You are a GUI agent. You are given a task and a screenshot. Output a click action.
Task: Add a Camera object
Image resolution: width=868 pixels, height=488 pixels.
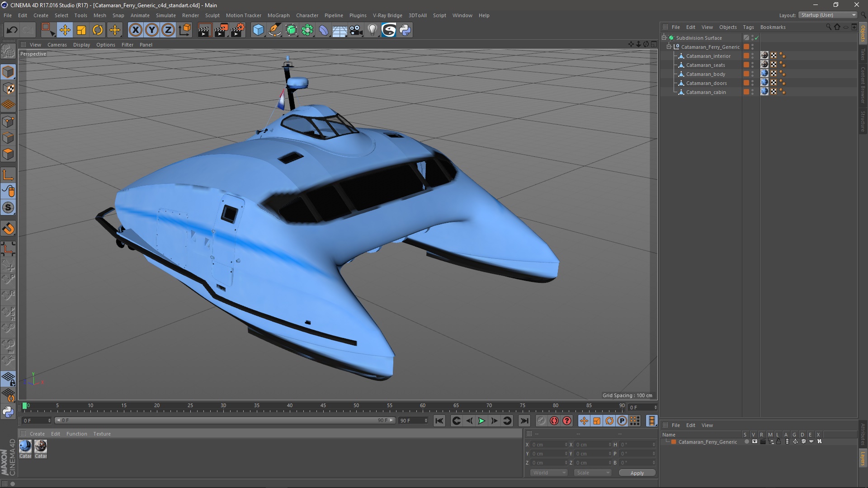356,30
